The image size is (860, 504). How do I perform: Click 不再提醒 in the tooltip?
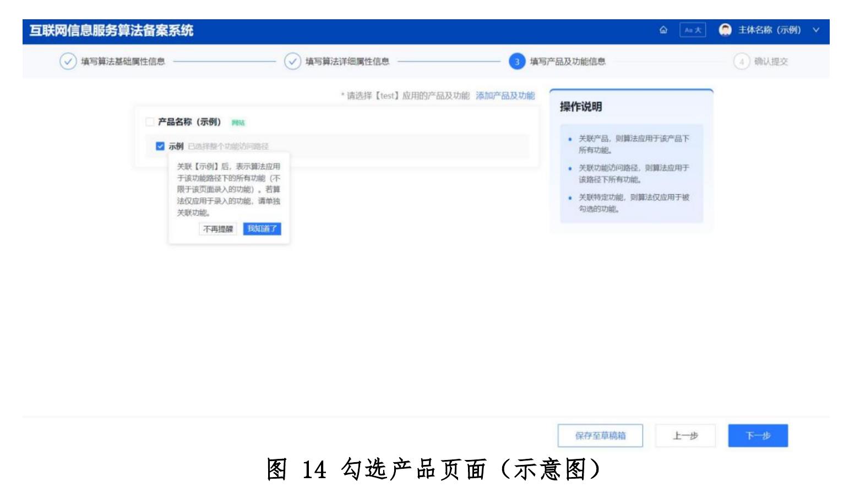coord(218,229)
